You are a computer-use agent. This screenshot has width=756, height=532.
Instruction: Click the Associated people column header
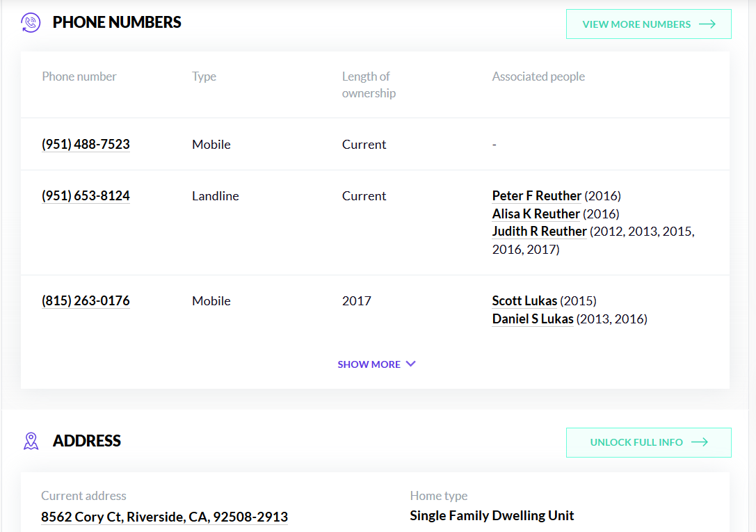pyautogui.click(x=538, y=76)
